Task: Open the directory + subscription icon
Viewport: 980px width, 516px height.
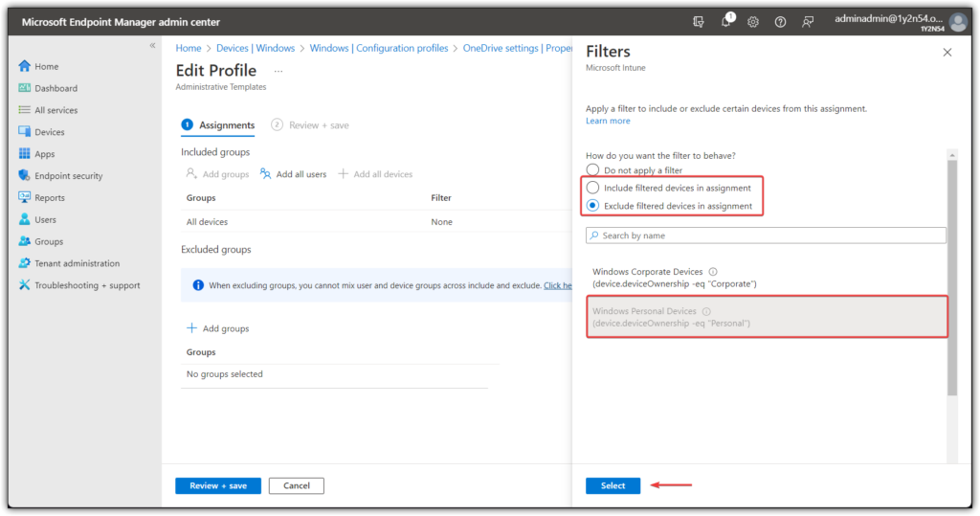Action: point(698,22)
